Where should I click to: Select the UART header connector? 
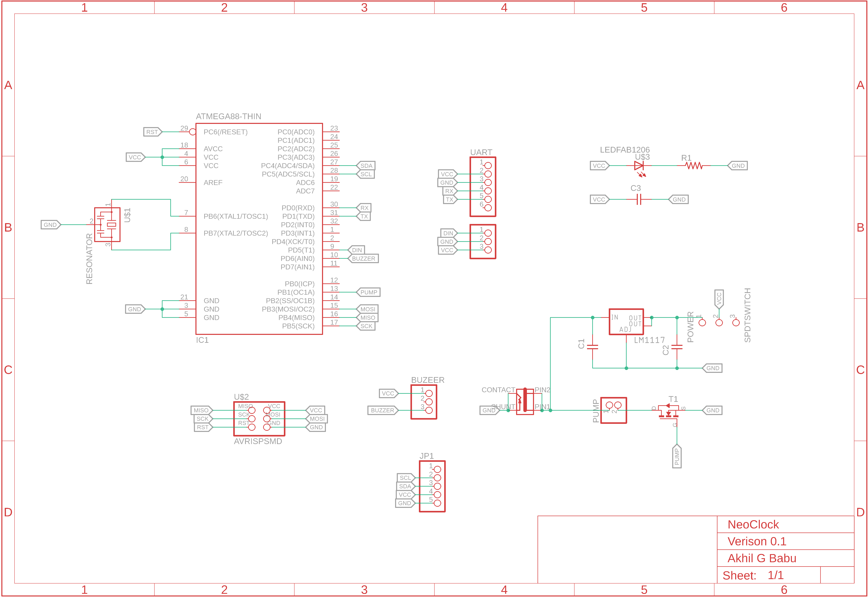[x=483, y=187]
